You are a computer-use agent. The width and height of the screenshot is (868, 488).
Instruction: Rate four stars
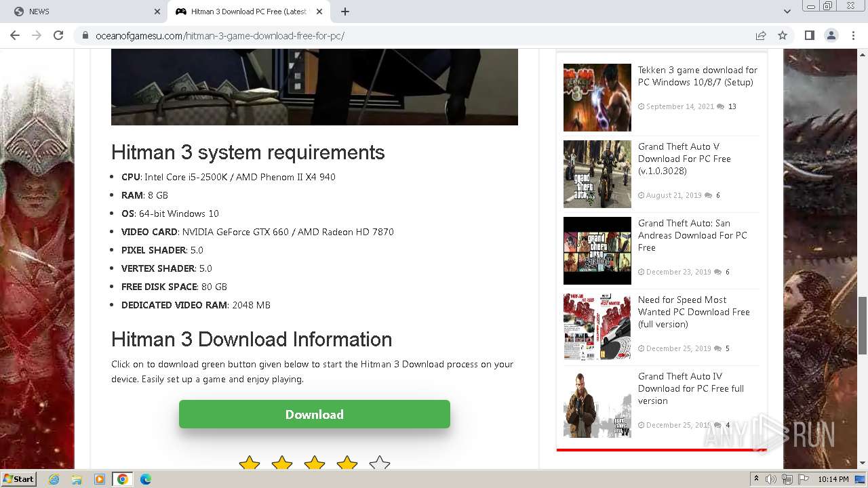tap(347, 464)
